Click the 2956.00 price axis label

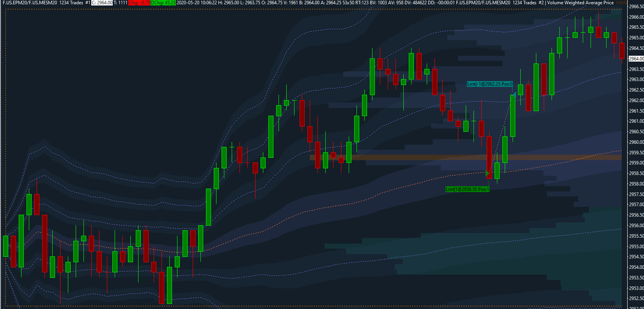click(x=636, y=226)
